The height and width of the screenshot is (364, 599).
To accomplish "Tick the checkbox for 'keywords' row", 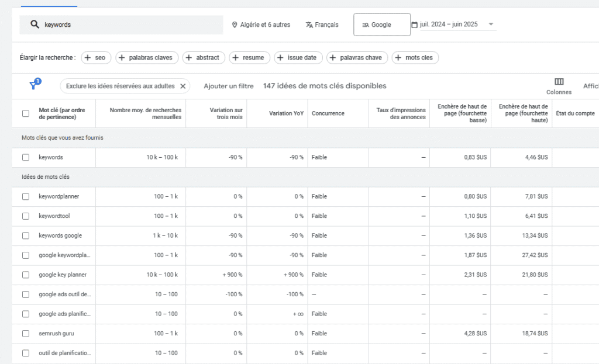I will pyautogui.click(x=26, y=157).
